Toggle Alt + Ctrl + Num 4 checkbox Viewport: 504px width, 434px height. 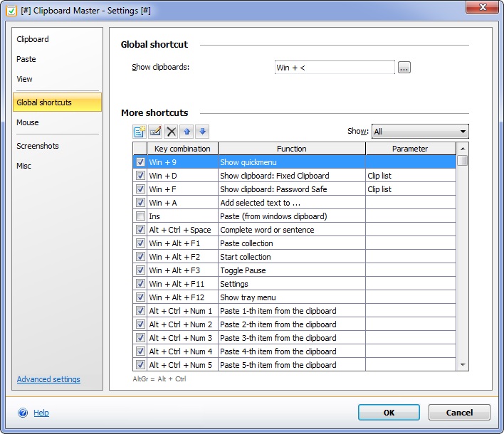point(140,351)
